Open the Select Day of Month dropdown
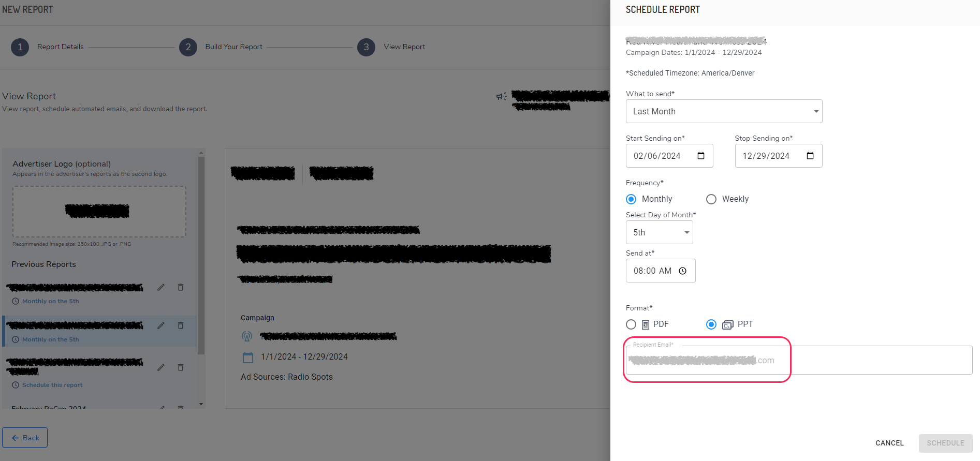The image size is (980, 461). tap(659, 232)
